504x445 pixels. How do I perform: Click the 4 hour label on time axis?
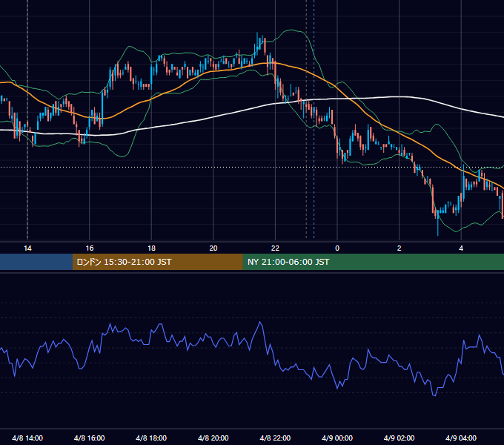point(461,248)
